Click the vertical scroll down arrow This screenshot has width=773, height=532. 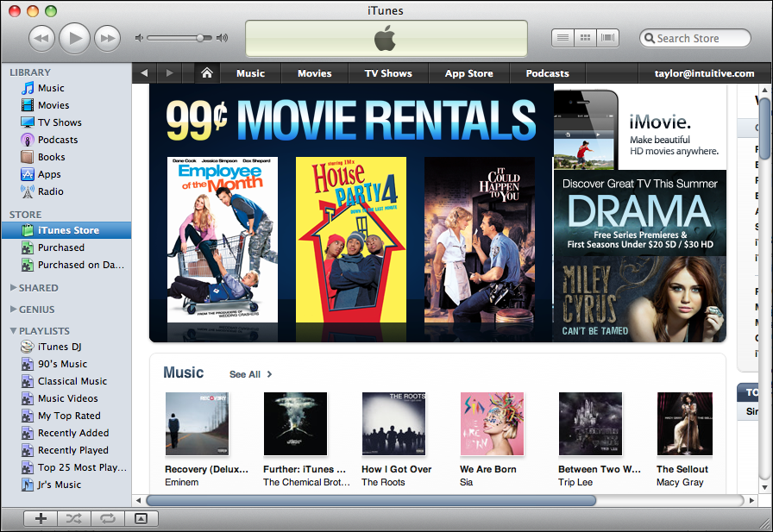(764, 488)
